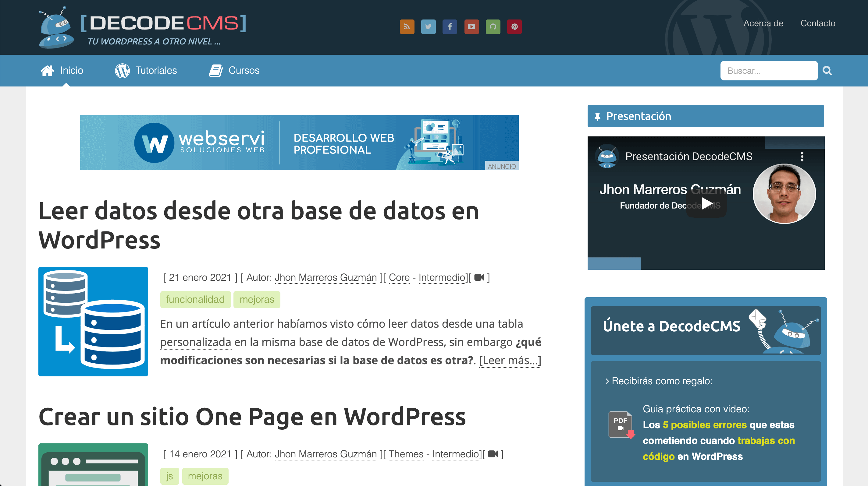The image size is (868, 486).
Task: Select mejoras tag on One Page article
Action: coord(205,476)
